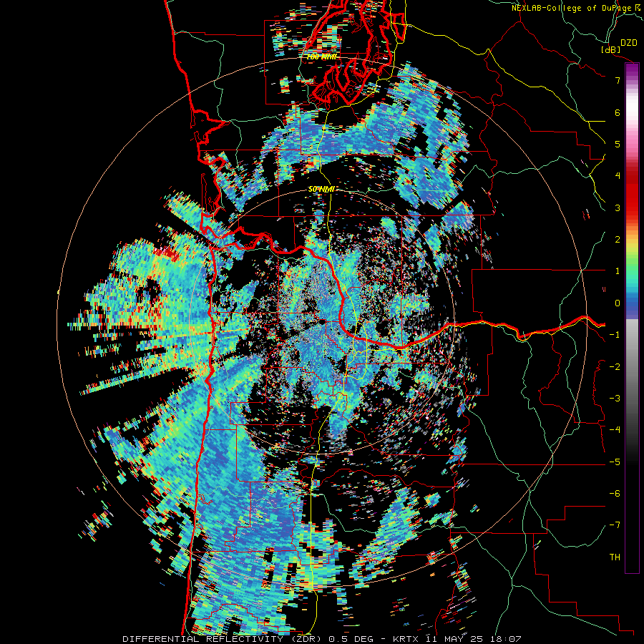Select the -2 dB scale label
This screenshot has height=644, width=644.
[x=615, y=367]
